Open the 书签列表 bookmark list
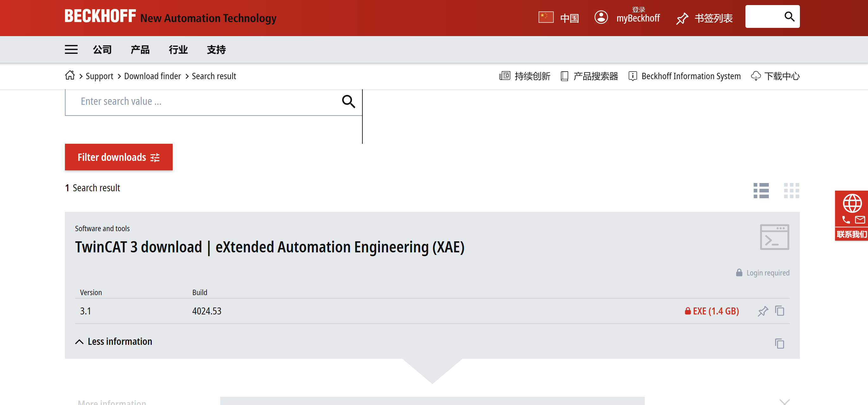 click(x=714, y=18)
